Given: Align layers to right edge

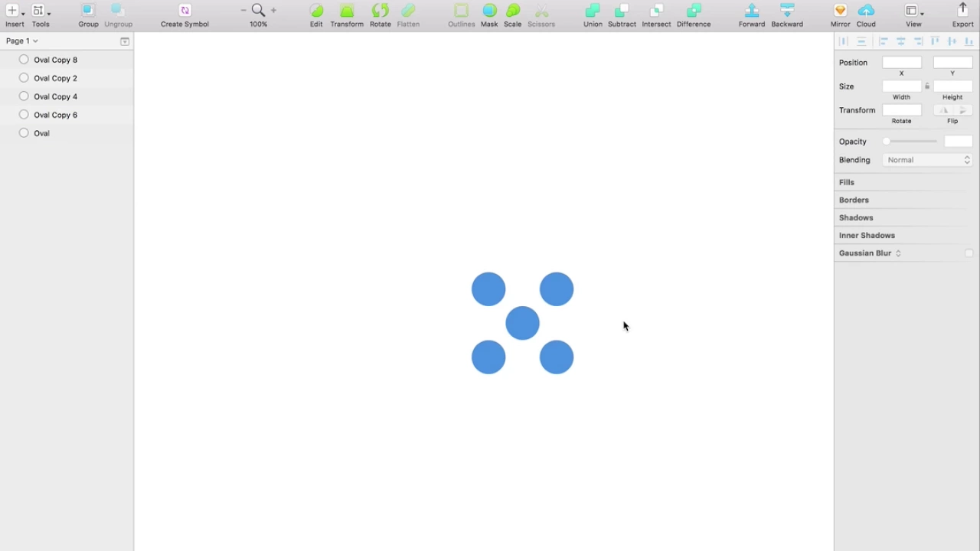Looking at the screenshot, I should [918, 41].
